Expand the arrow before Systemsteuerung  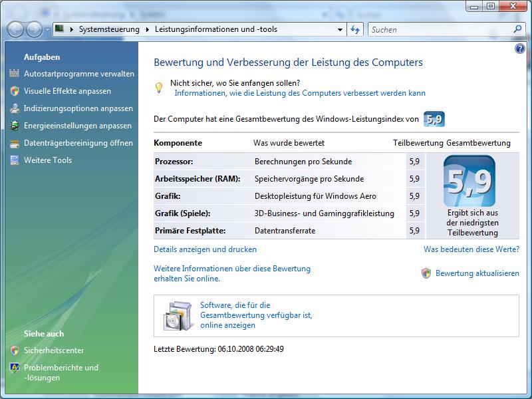coord(72,29)
